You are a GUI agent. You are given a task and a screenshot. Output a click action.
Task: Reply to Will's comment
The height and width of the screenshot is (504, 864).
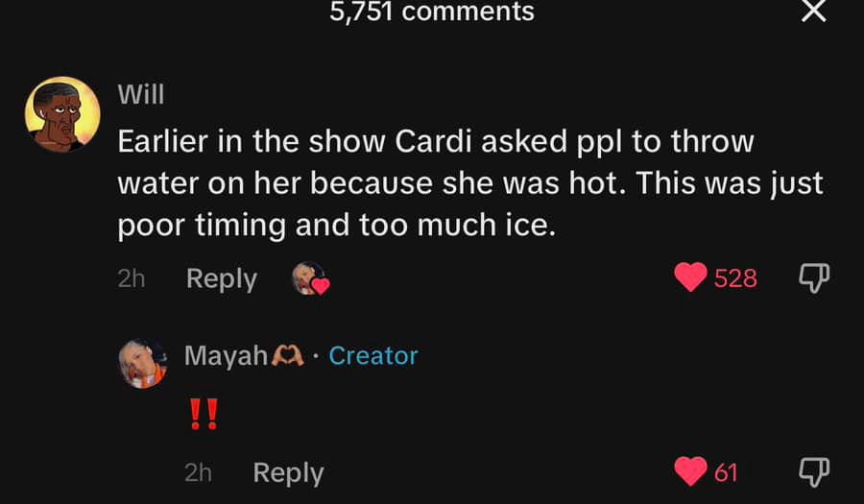[x=222, y=278]
